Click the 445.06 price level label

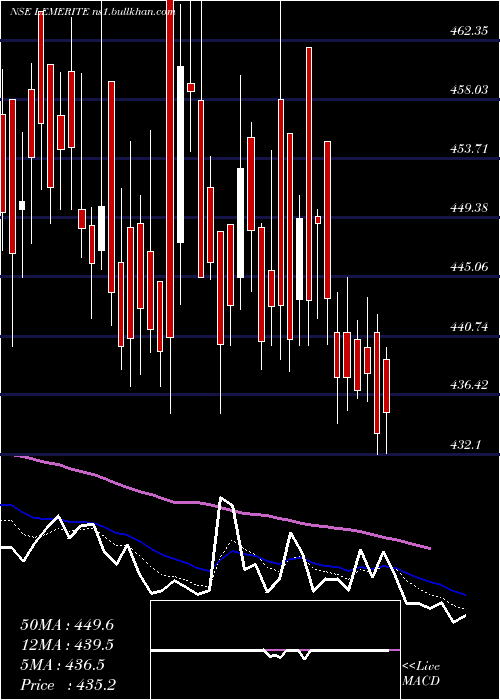pyautogui.click(x=470, y=267)
